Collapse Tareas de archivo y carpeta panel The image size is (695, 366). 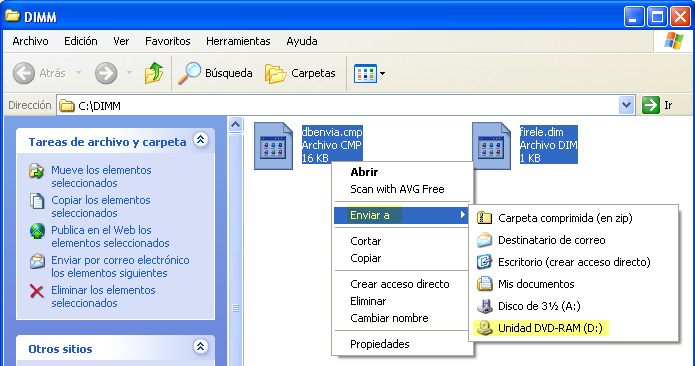click(200, 140)
